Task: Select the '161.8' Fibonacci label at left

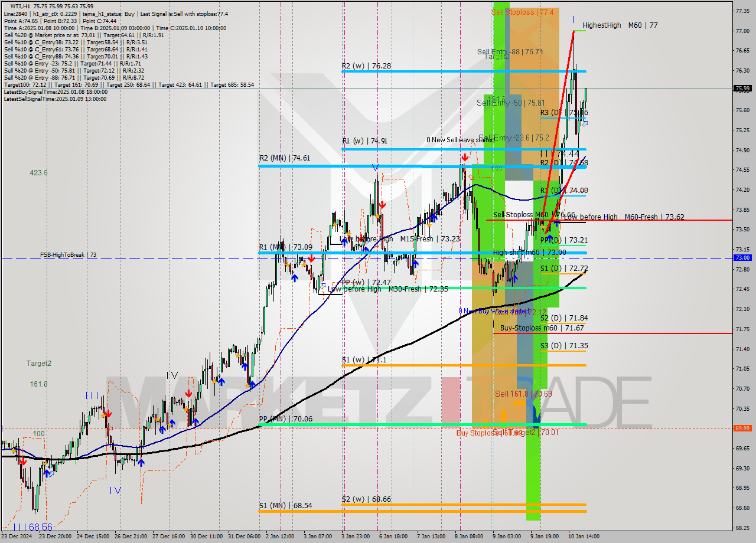Action: tap(38, 384)
